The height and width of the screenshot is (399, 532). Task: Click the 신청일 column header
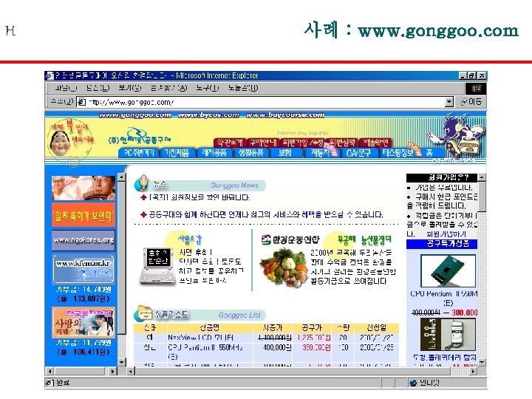point(376,328)
